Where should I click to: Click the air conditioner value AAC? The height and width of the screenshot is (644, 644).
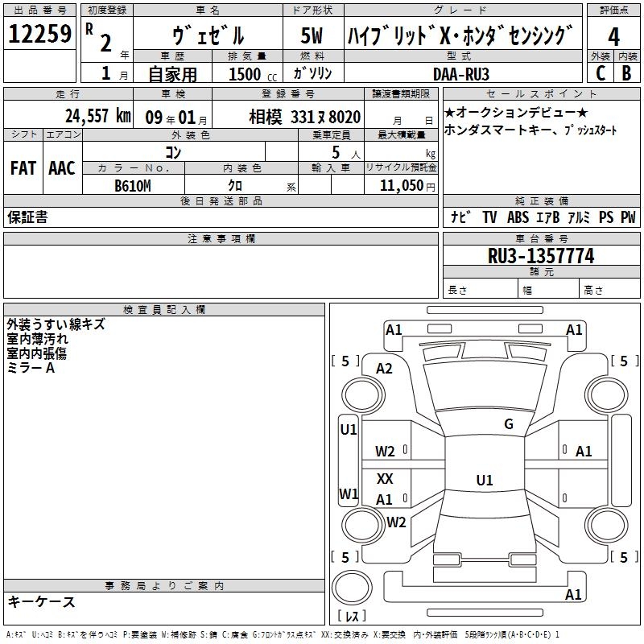pyautogui.click(x=62, y=167)
